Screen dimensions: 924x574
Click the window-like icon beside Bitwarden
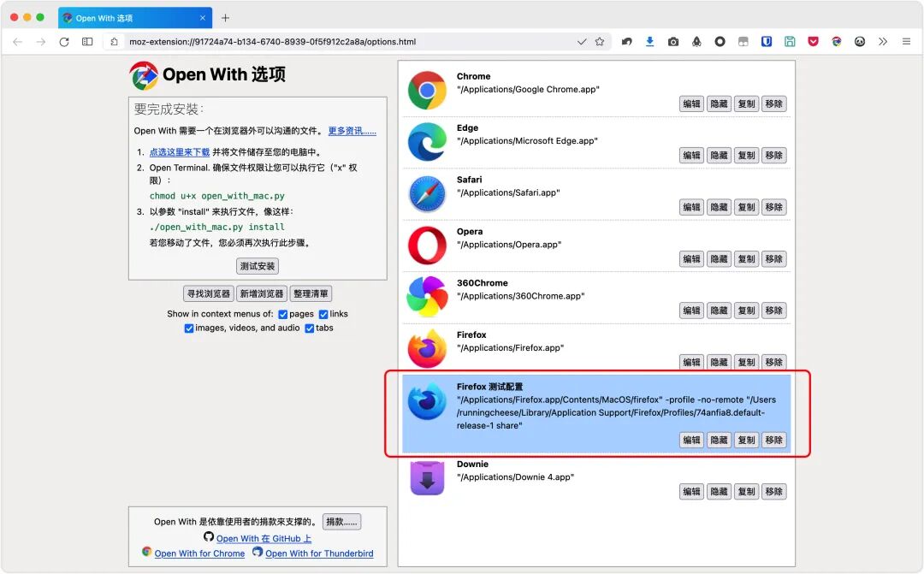(743, 42)
